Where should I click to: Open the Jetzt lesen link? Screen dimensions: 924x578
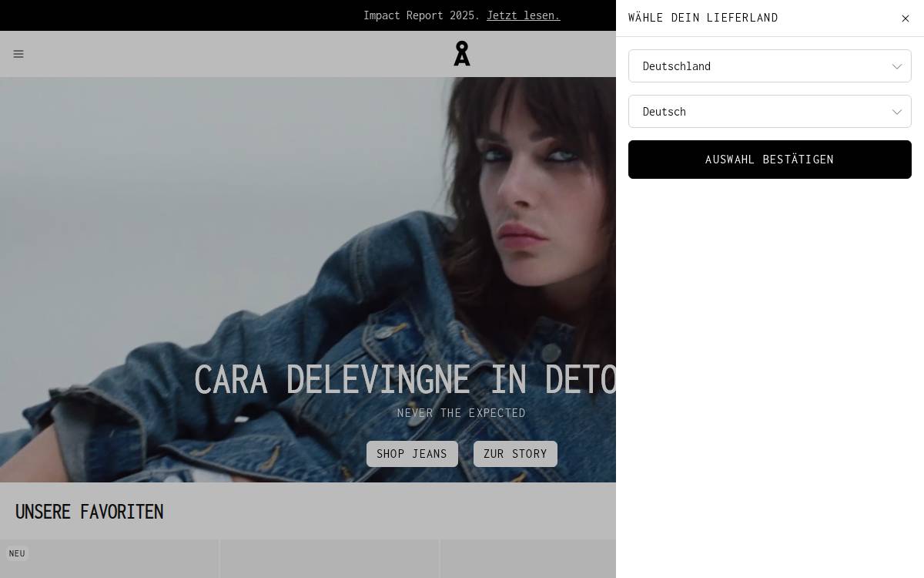524,15
